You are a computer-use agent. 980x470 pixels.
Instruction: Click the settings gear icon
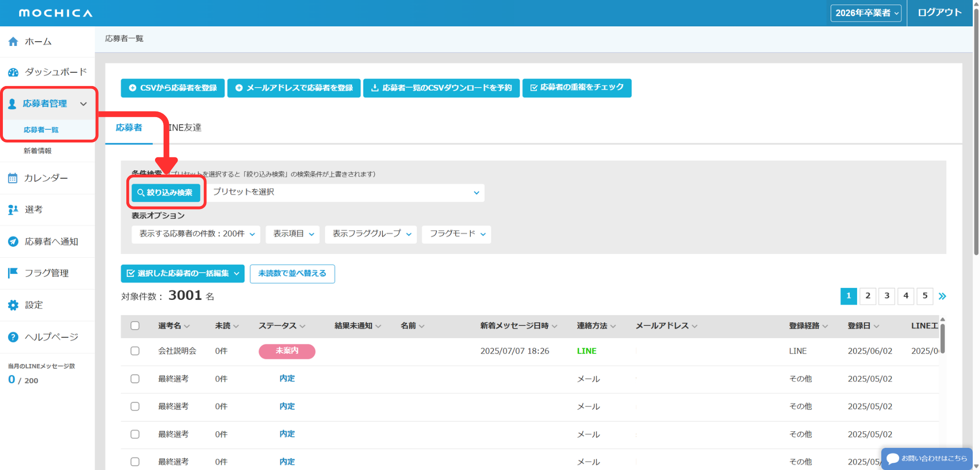pos(13,305)
